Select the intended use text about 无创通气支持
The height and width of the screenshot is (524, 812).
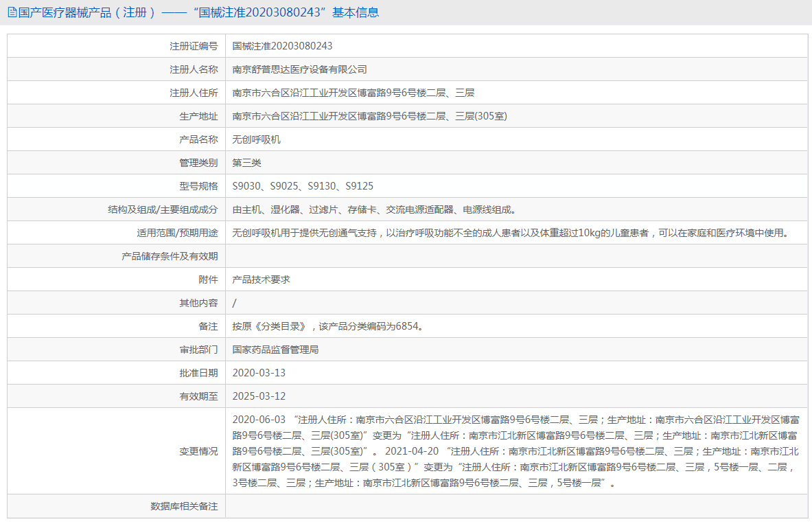(x=511, y=233)
